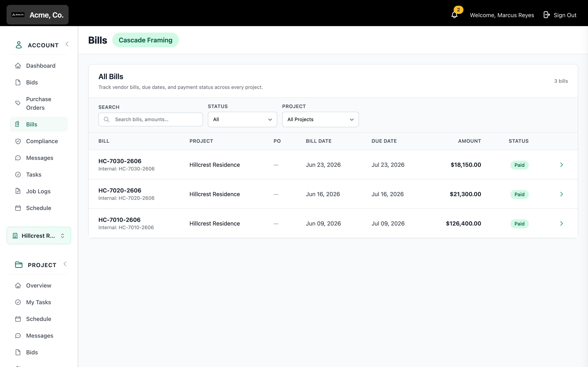Collapse the ACCOUNT sidebar section
Viewport: 588px width, 367px height.
click(x=67, y=44)
